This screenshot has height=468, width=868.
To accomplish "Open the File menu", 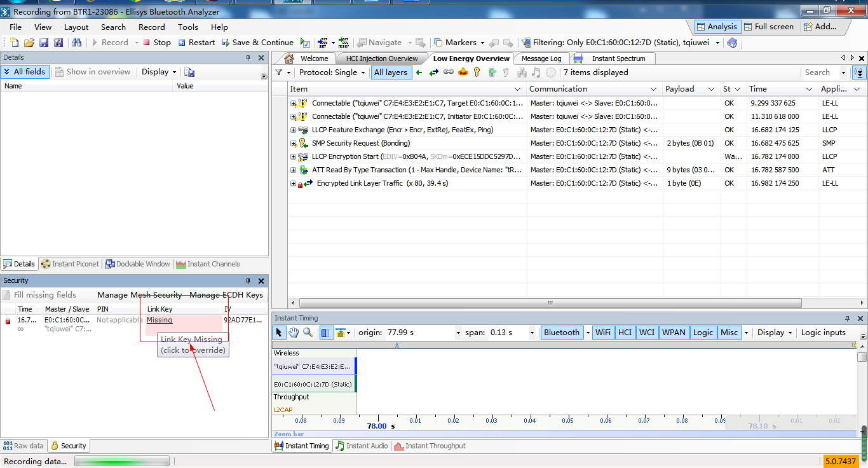I will [16, 27].
